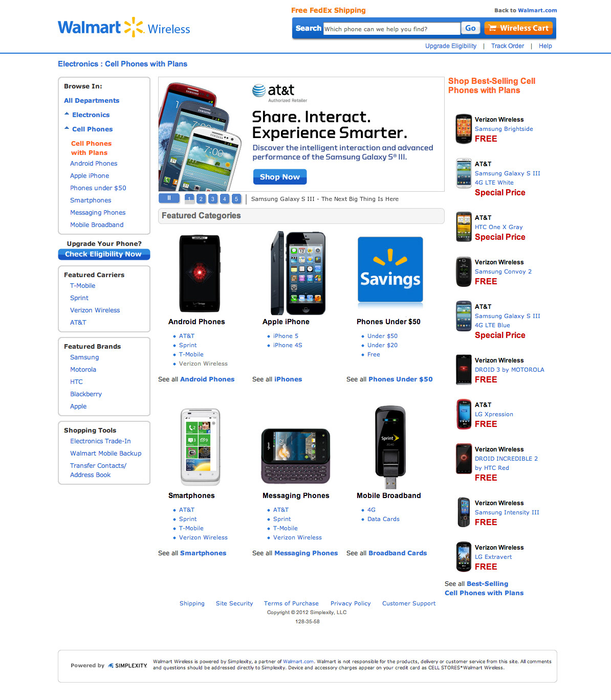Image resolution: width=611 pixels, height=700 pixels.
Task: Open the Samsung Brightside phone thumbnail
Action: pos(464,129)
